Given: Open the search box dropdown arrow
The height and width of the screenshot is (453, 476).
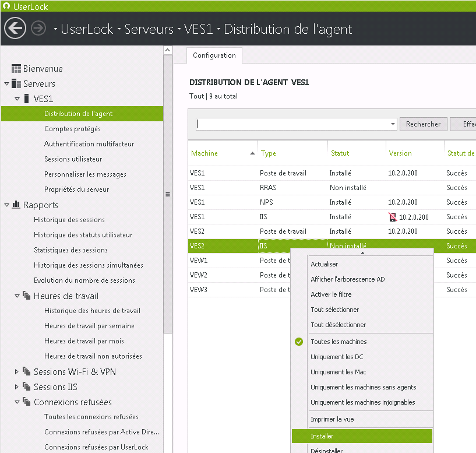Looking at the screenshot, I should (x=393, y=124).
